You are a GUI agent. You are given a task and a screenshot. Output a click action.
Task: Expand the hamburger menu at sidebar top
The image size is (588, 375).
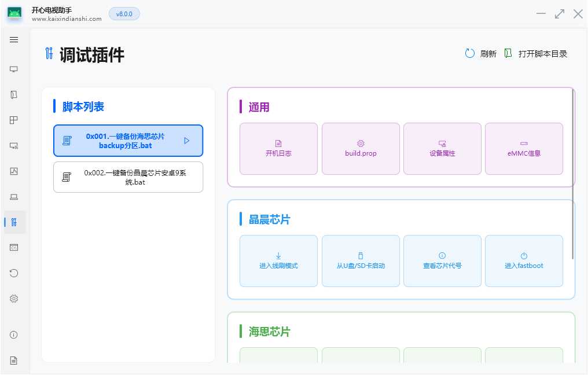[14, 39]
